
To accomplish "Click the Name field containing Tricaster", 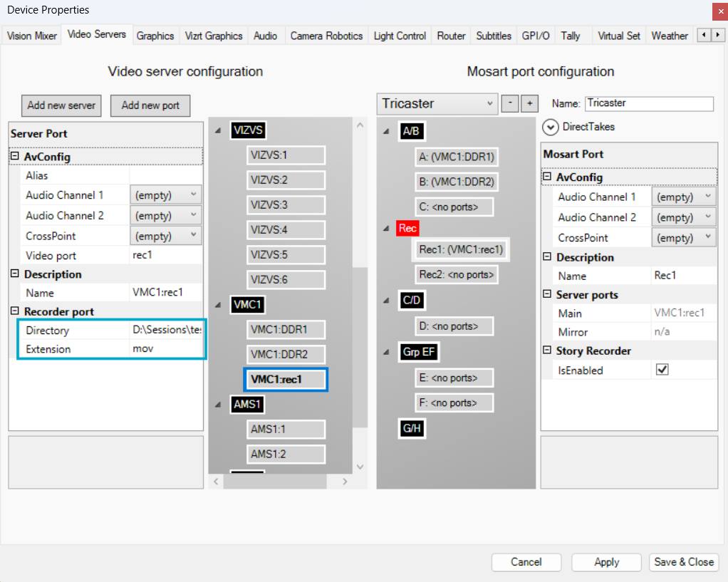I will (x=648, y=103).
